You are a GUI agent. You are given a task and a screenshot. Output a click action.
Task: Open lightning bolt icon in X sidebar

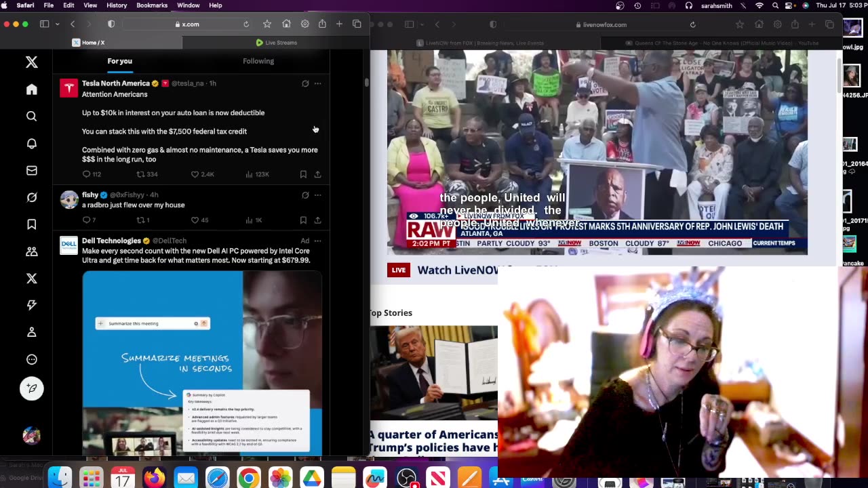pyautogui.click(x=31, y=305)
